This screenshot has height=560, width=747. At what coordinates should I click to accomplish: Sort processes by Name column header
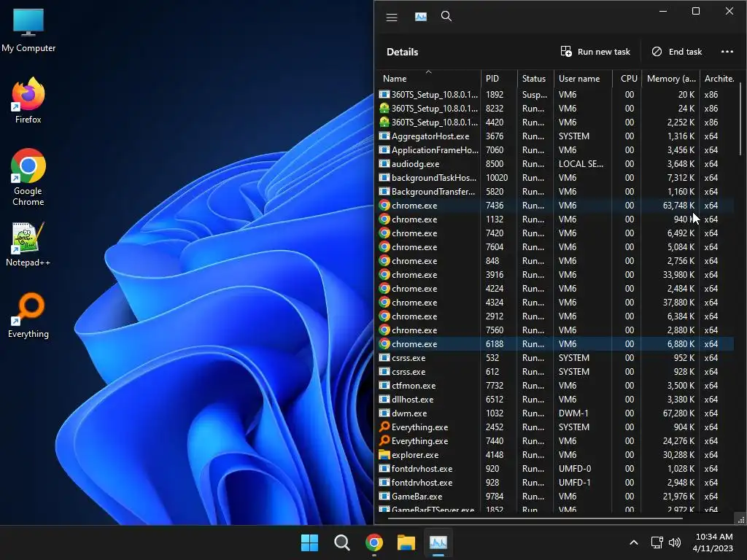click(427, 79)
